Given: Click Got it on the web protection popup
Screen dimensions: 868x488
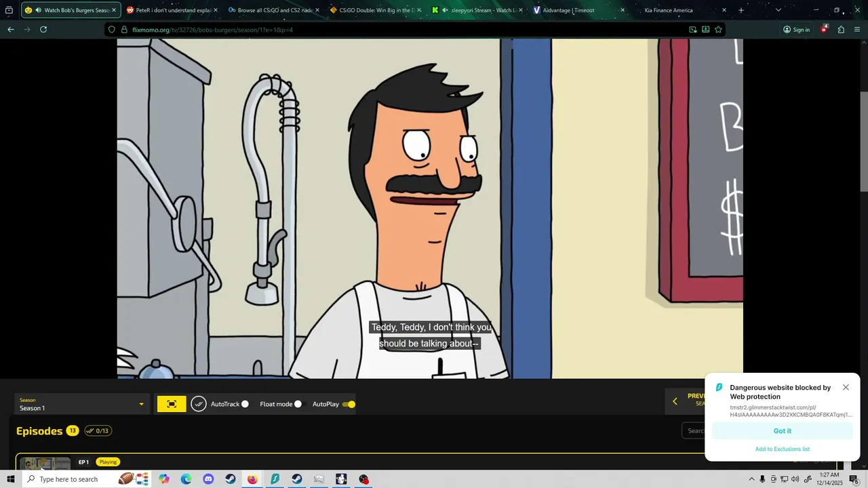Looking at the screenshot, I should 782,431.
